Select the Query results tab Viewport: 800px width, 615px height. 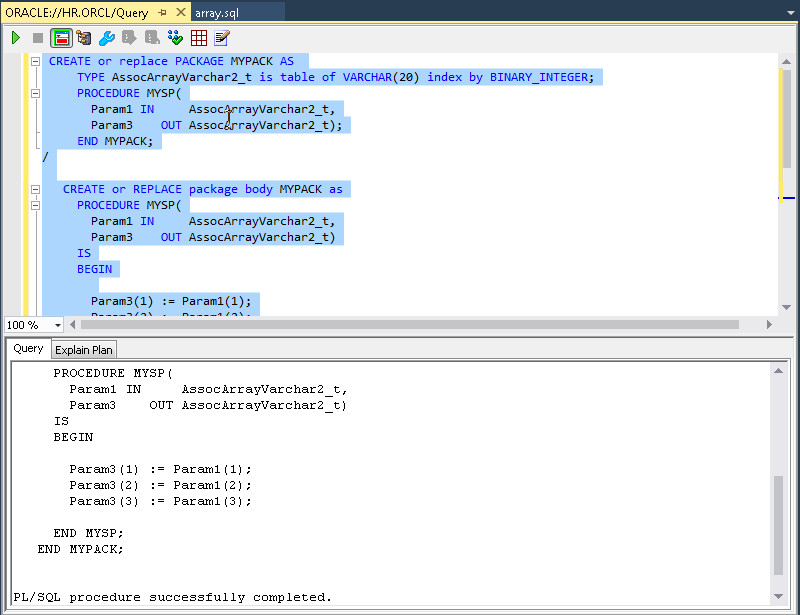click(x=28, y=349)
